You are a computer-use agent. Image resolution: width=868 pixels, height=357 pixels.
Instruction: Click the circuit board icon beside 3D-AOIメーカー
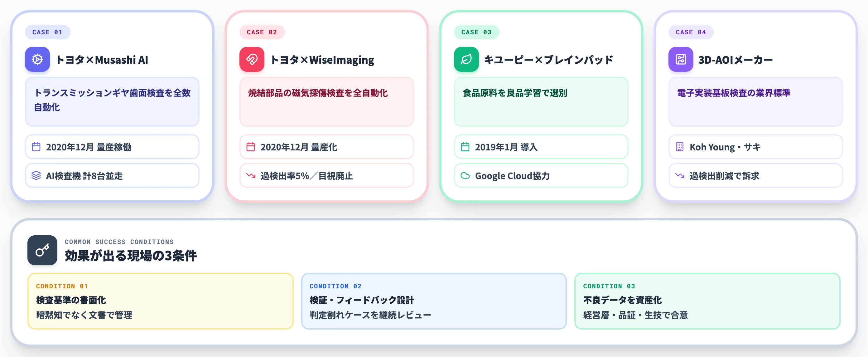(681, 59)
